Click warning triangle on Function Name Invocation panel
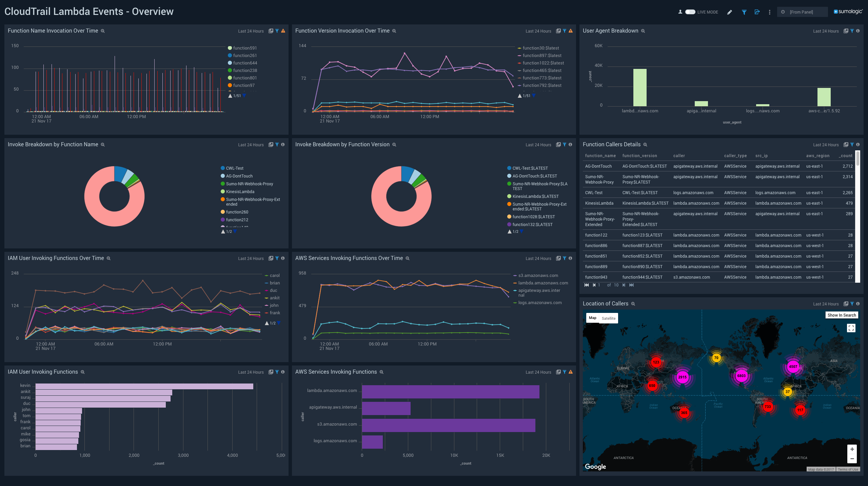This screenshot has width=868, height=486. coord(283,31)
